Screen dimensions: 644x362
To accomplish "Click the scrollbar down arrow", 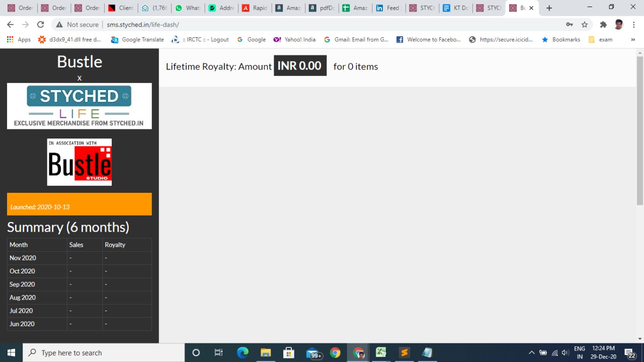I will tap(640, 339).
